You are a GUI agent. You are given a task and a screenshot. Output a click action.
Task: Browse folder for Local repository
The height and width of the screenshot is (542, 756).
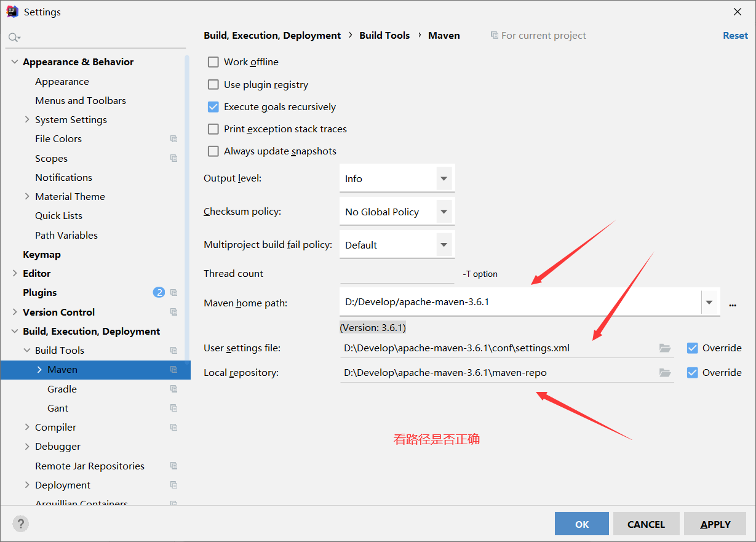click(664, 373)
